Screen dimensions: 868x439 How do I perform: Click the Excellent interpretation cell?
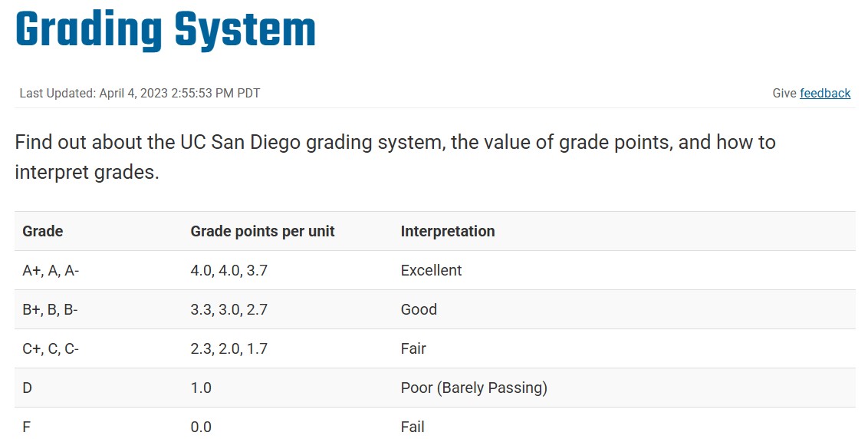(431, 270)
